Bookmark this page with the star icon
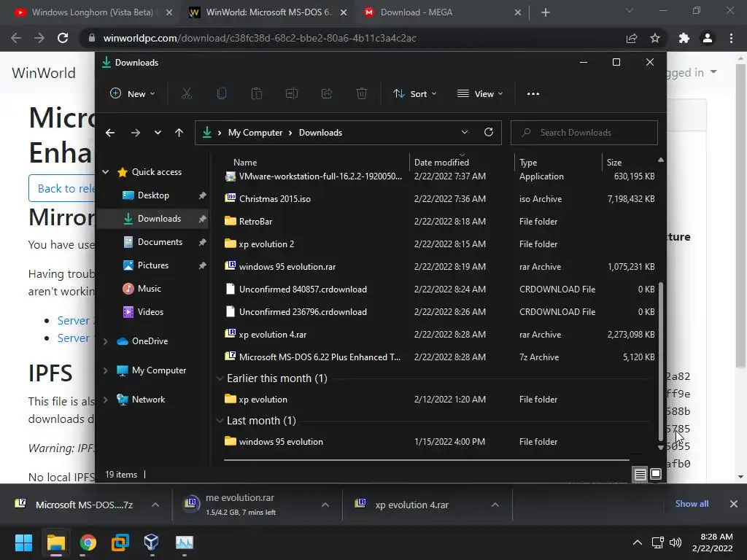This screenshot has height=560, width=747. click(x=655, y=38)
